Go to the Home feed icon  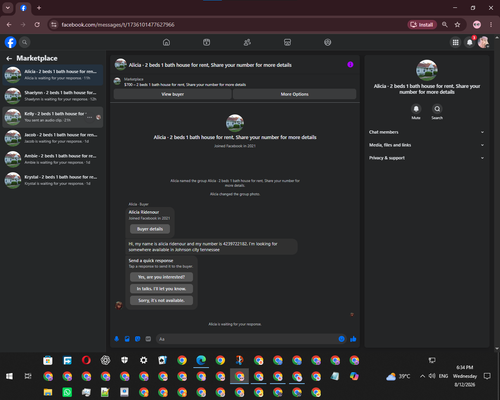point(166,42)
